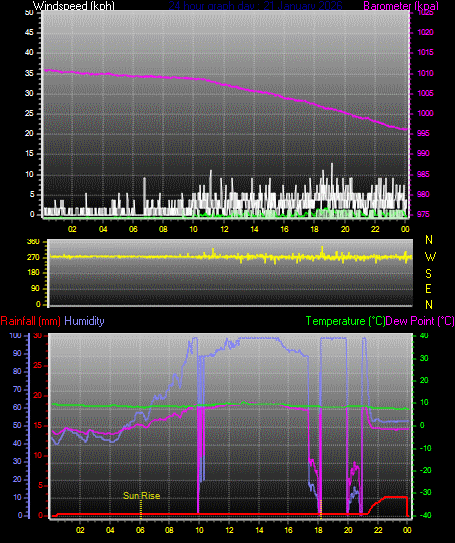The height and width of the screenshot is (543, 455).
Task: Click the windspeed axis value 45
Action: (x=29, y=33)
